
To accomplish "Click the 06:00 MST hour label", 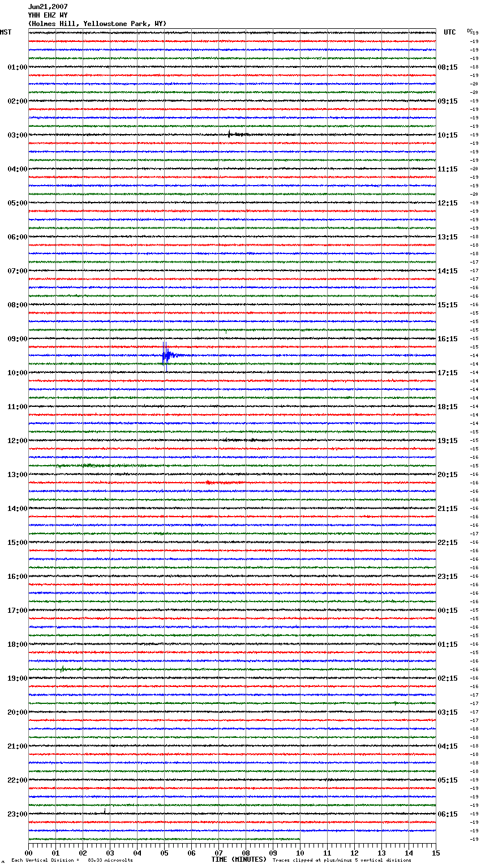I will pos(17,237).
